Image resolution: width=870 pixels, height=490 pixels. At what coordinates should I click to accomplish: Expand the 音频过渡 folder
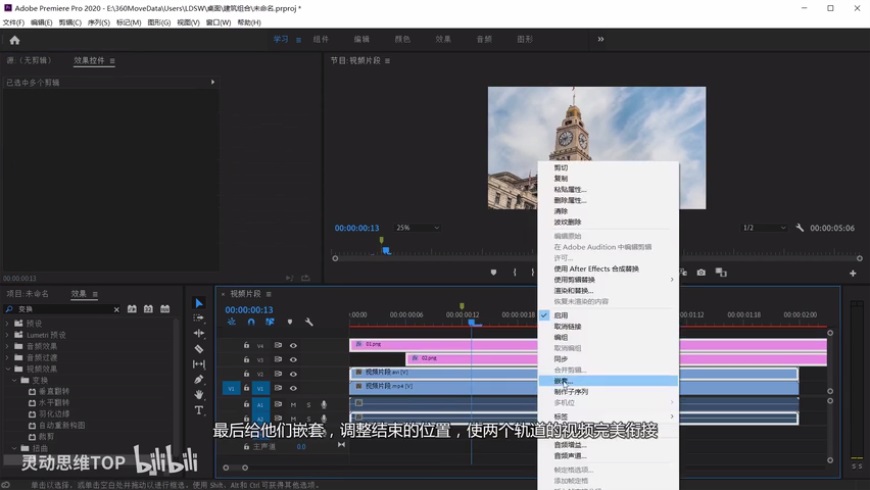[x=7, y=357]
